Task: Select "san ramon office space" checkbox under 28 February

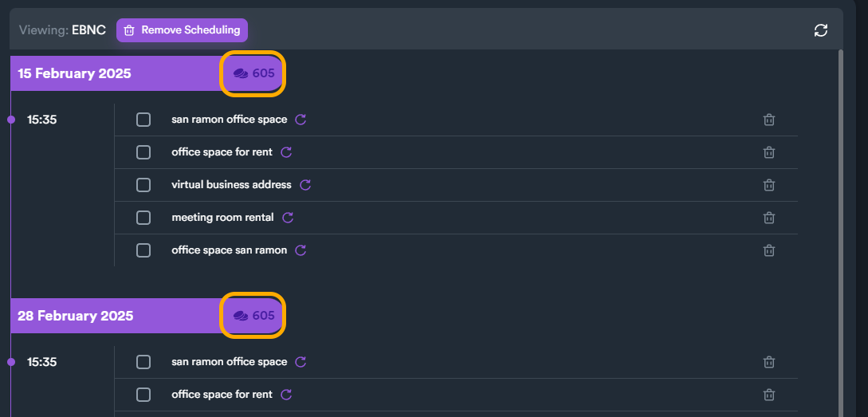Action: [143, 362]
